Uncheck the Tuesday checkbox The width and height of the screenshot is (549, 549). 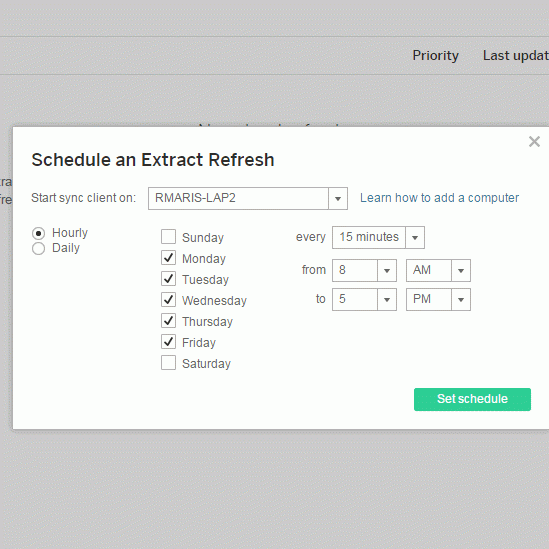click(168, 279)
